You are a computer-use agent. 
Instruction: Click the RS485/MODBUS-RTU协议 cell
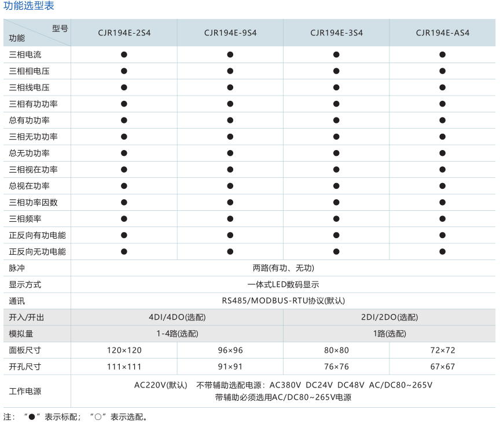tap(283, 301)
